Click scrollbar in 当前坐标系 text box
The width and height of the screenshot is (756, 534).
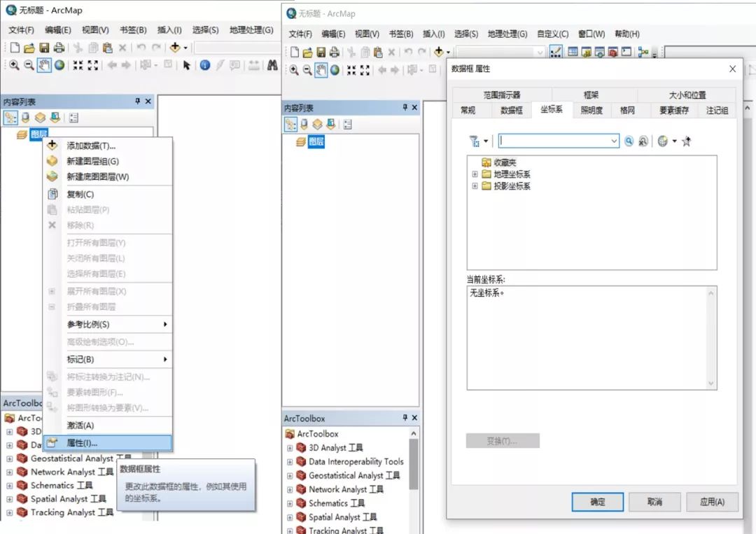point(710,338)
